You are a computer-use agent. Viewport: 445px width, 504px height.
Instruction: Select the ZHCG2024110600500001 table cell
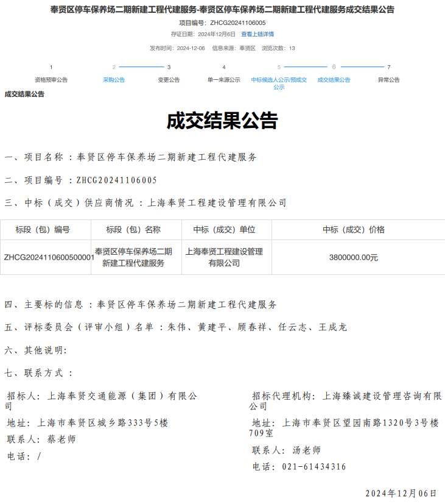coord(49,257)
